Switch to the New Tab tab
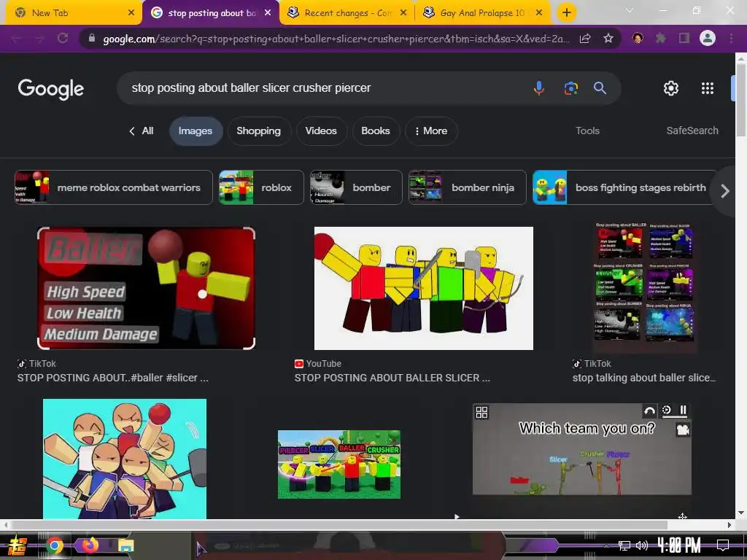The image size is (747, 560). pyautogui.click(x=71, y=13)
